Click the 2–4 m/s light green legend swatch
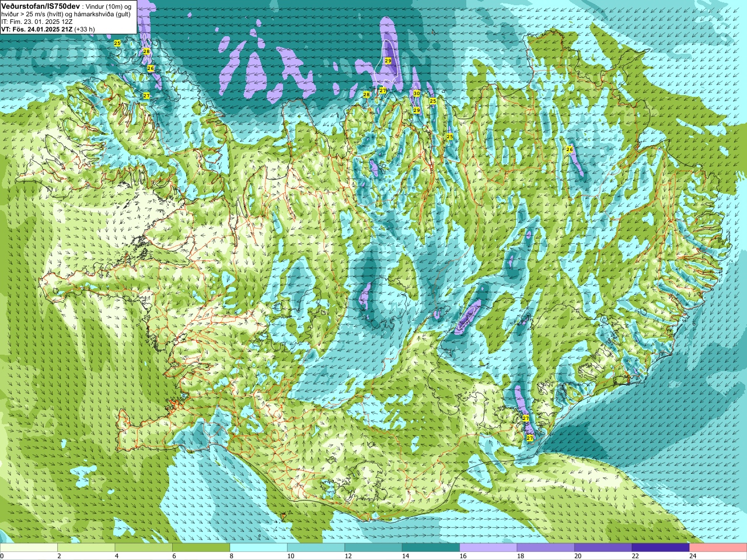 coord(86,548)
